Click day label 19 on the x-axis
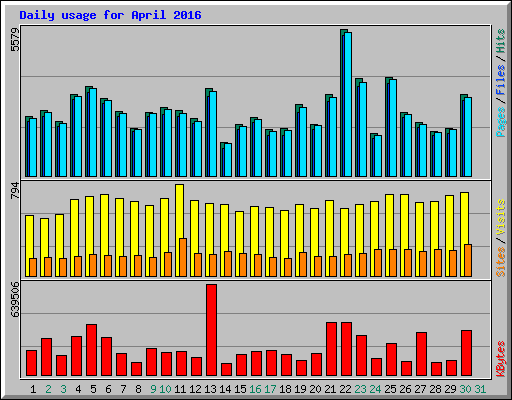This screenshot has width=512, height=400. 300,389
